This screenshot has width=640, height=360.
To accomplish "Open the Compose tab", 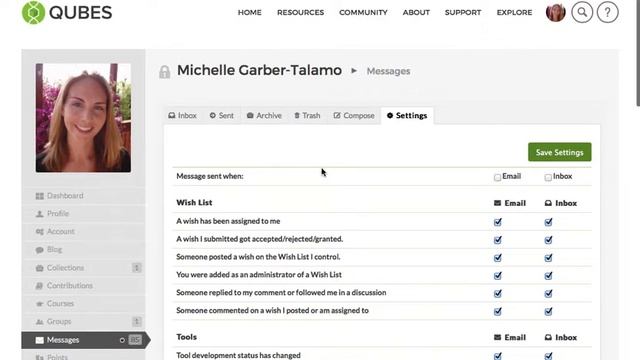I will pos(354,116).
